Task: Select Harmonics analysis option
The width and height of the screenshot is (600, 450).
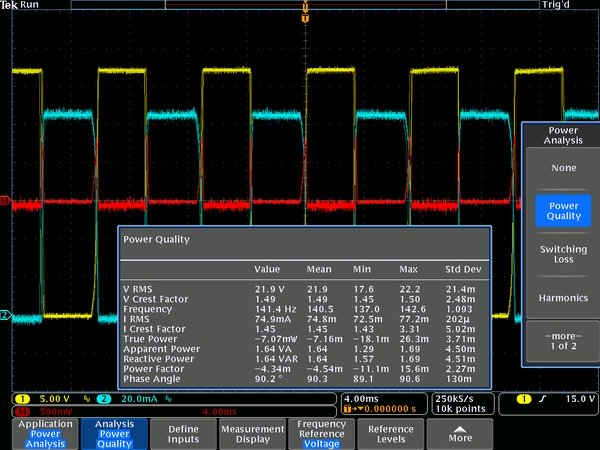Action: tap(563, 297)
